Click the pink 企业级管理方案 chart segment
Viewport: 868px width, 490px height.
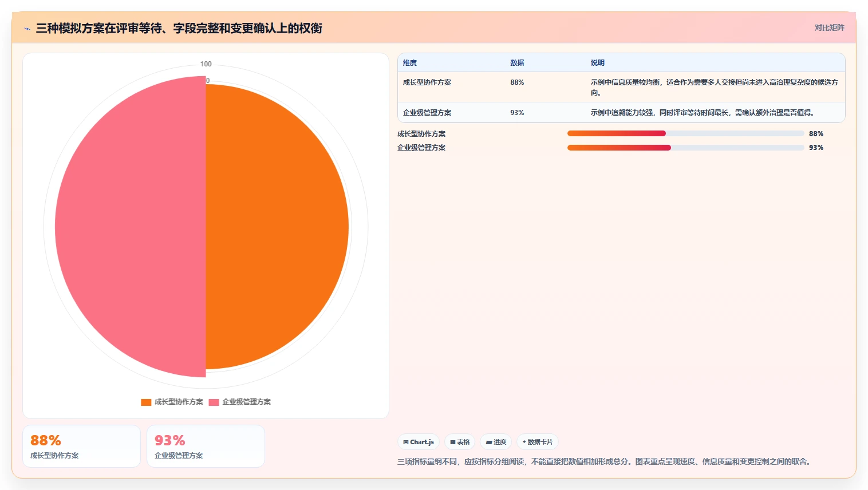131,227
